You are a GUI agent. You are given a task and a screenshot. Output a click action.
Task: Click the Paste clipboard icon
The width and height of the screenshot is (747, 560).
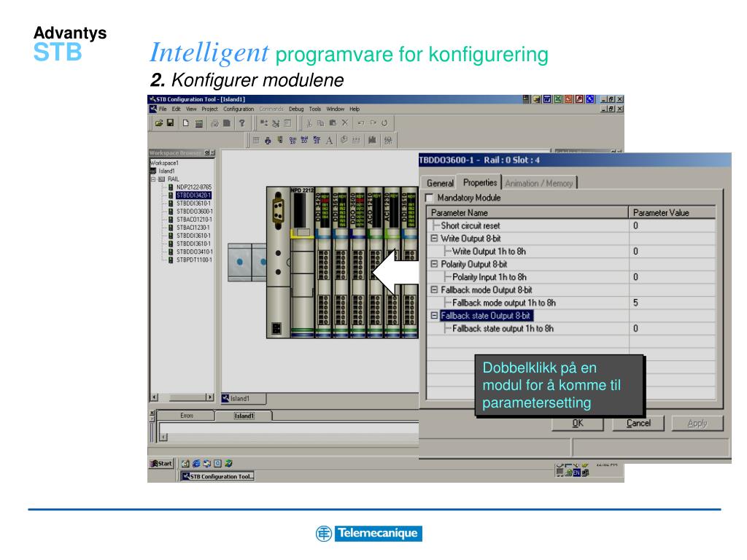tap(333, 122)
